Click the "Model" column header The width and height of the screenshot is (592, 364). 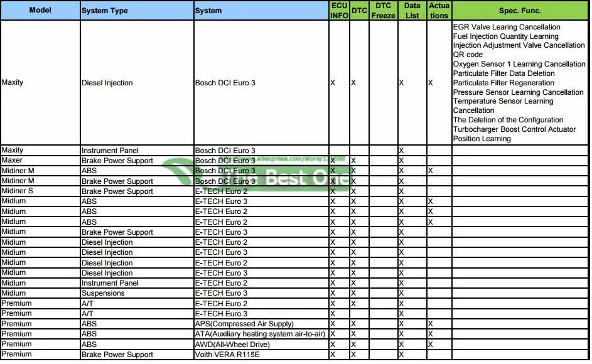point(40,10)
